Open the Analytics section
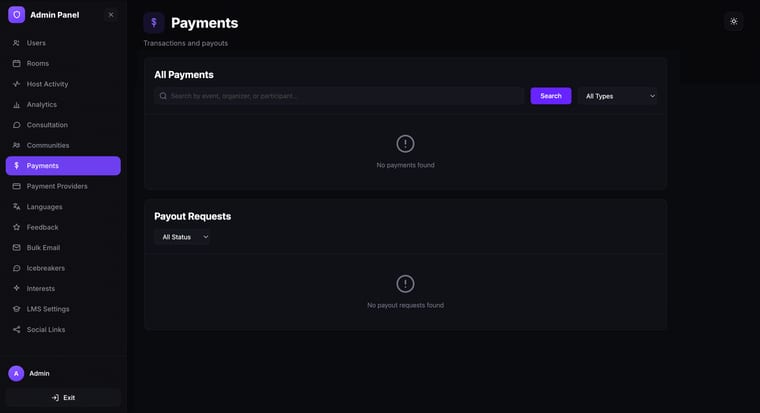The width and height of the screenshot is (760, 413). (x=63, y=105)
